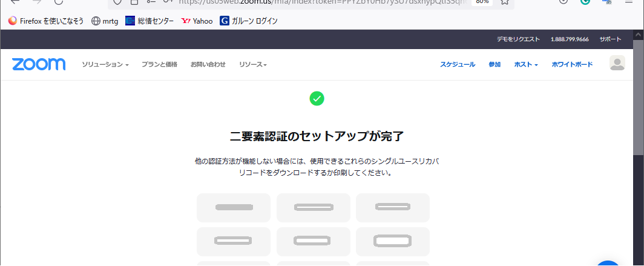Open スケジュール to plan a meeting
Screen dimensions: 644x266
coord(458,65)
